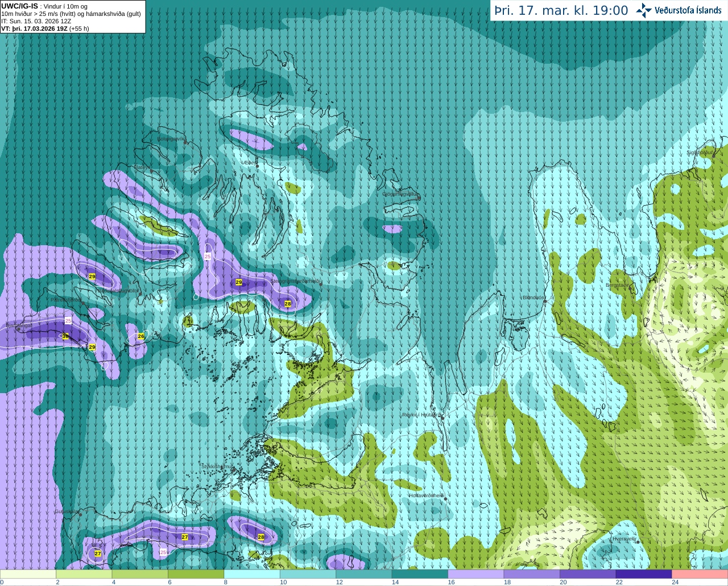728x586 pixels.
Task: Click the legend scale value '8'
Action: (x=226, y=582)
